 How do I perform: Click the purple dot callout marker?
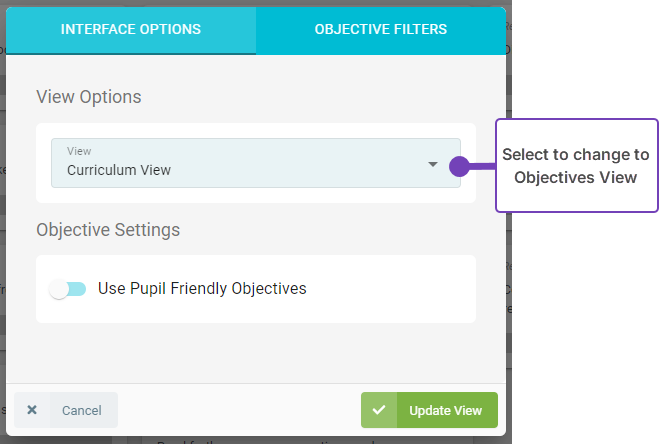(x=459, y=166)
